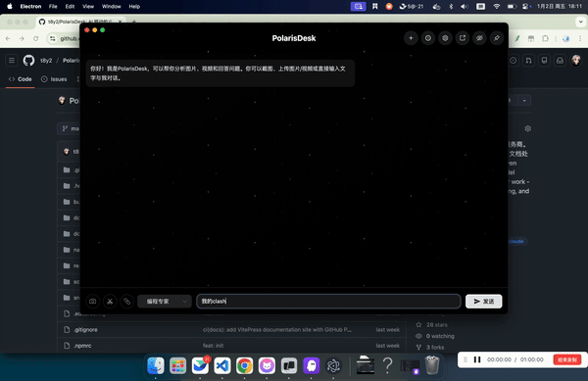Open the View menu in menu bar
588x381 pixels.
point(88,7)
